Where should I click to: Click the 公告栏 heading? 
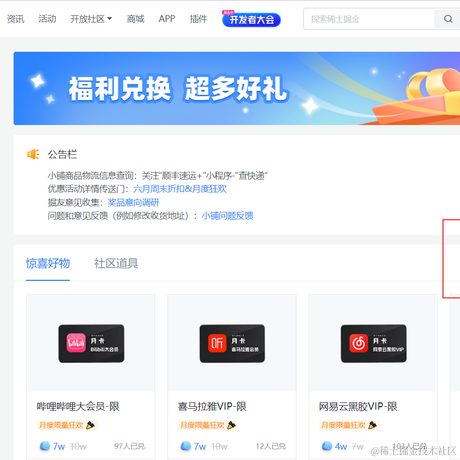[62, 154]
